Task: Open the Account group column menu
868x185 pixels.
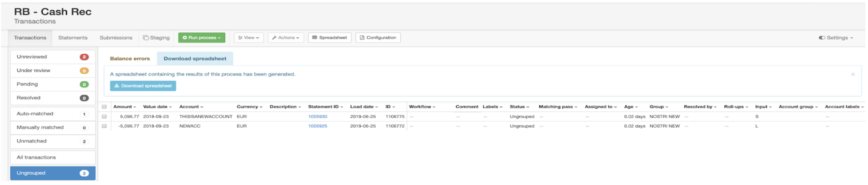Action: click(x=798, y=107)
